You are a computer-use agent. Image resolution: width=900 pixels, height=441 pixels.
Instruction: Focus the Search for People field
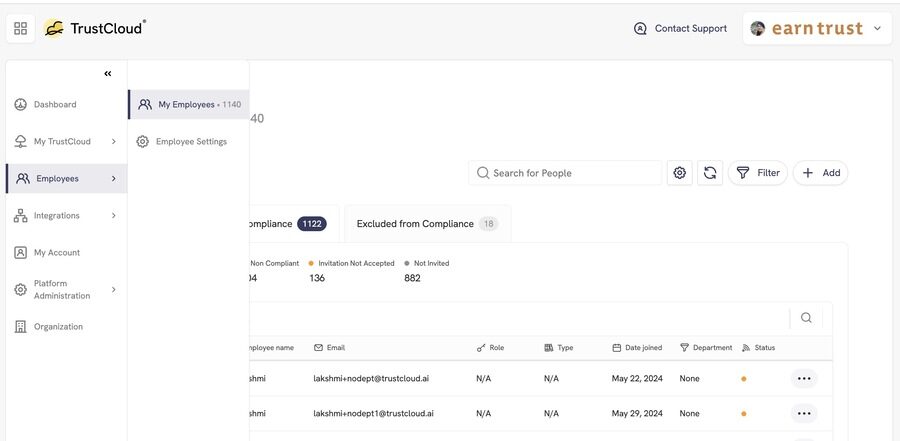pyautogui.click(x=565, y=173)
